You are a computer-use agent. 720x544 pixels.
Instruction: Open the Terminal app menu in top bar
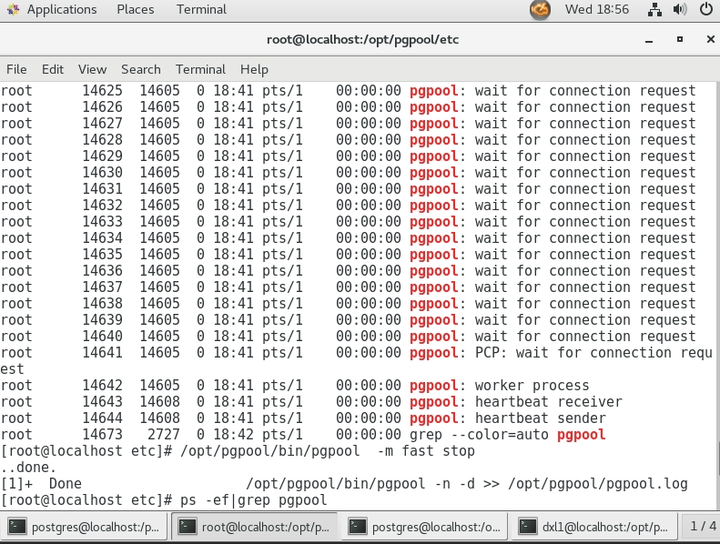[x=202, y=10]
